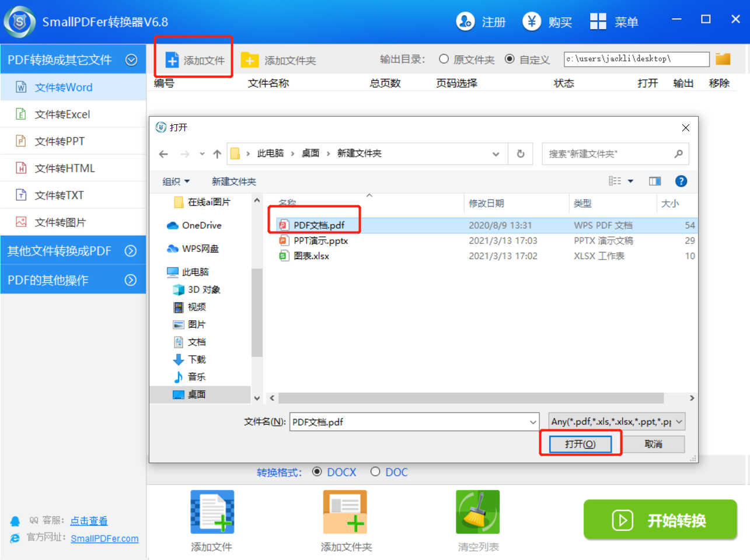Image resolution: width=750 pixels, height=560 pixels.
Task: Select 文件转图片 in sidebar
Action: (73, 222)
